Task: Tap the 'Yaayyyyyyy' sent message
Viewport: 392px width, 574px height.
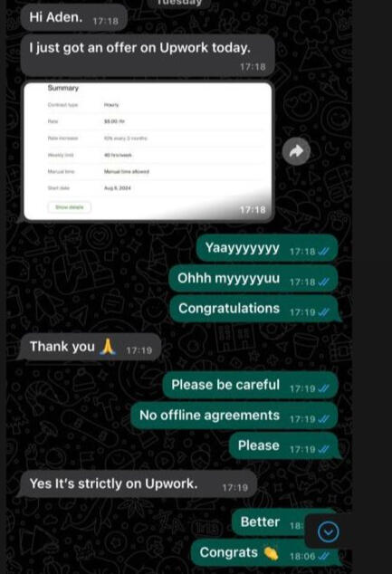Action: [x=267, y=248]
